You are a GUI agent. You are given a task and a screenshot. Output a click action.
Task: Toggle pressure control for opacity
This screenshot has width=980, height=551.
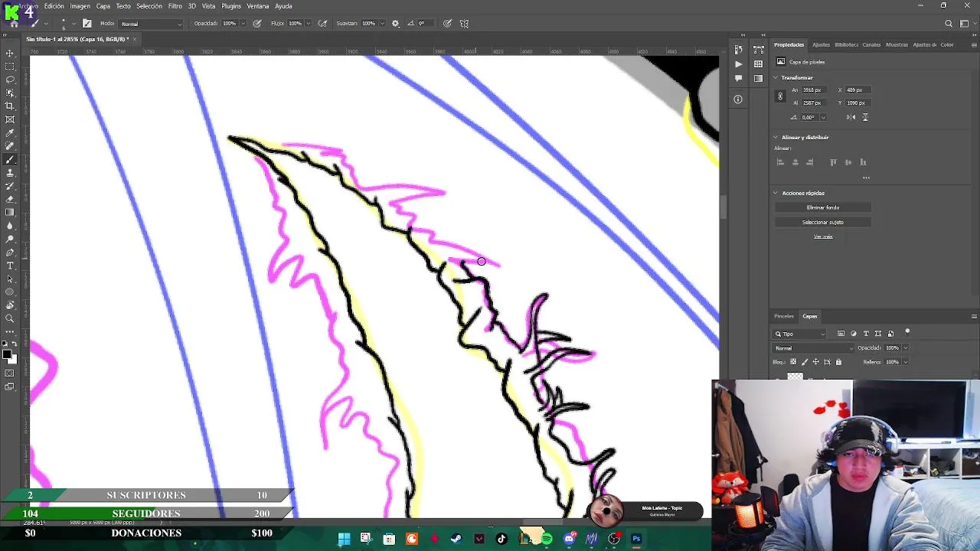[256, 24]
